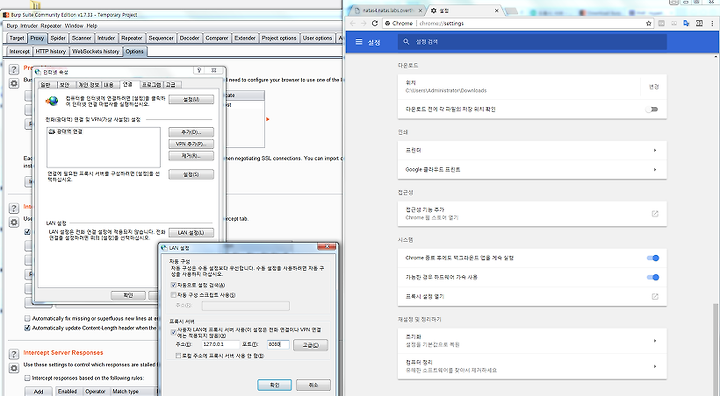
Task: Enable bypass proxy for local addresses checkbox
Action: [x=178, y=356]
